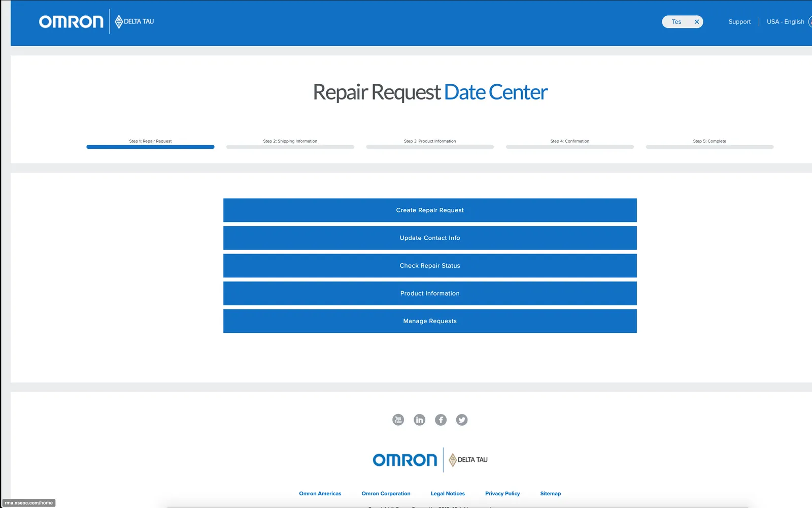The width and height of the screenshot is (812, 508).
Task: Open the Omron Americas footer link
Action: tap(320, 494)
